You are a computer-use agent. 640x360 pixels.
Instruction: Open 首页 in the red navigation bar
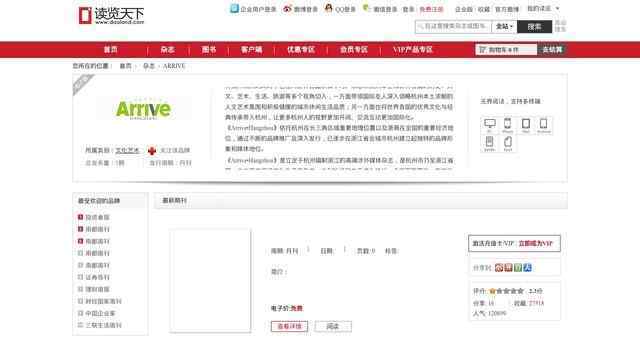pos(110,50)
